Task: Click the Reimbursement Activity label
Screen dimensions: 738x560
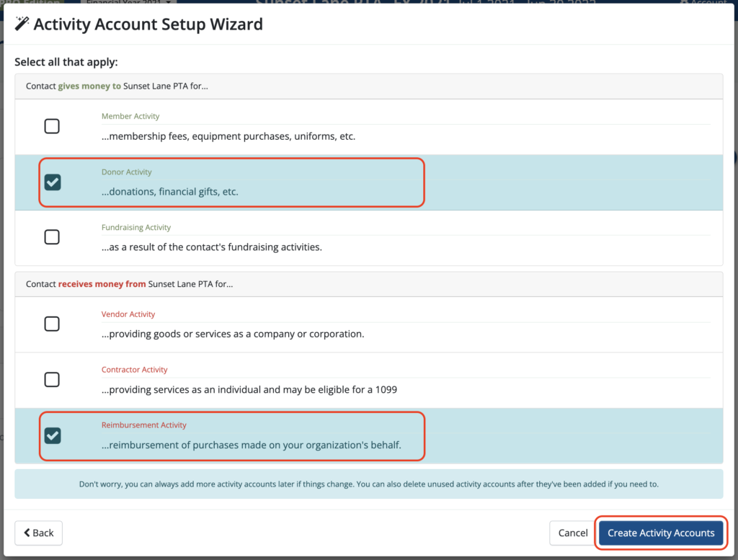Action: [144, 425]
